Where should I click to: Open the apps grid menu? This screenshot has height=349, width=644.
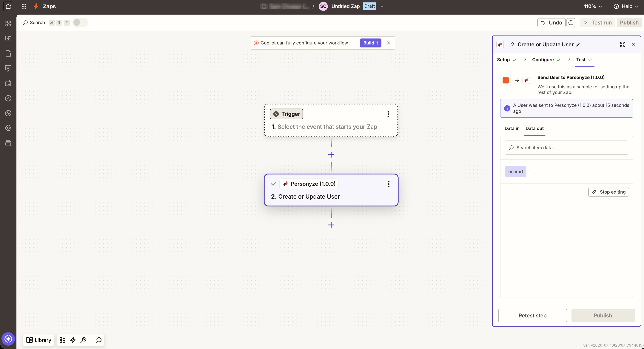click(24, 6)
